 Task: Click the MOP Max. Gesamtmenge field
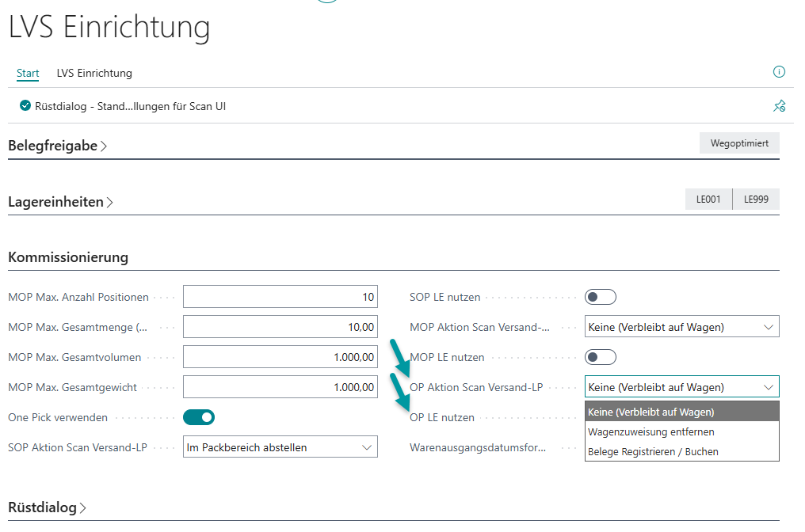click(x=280, y=327)
